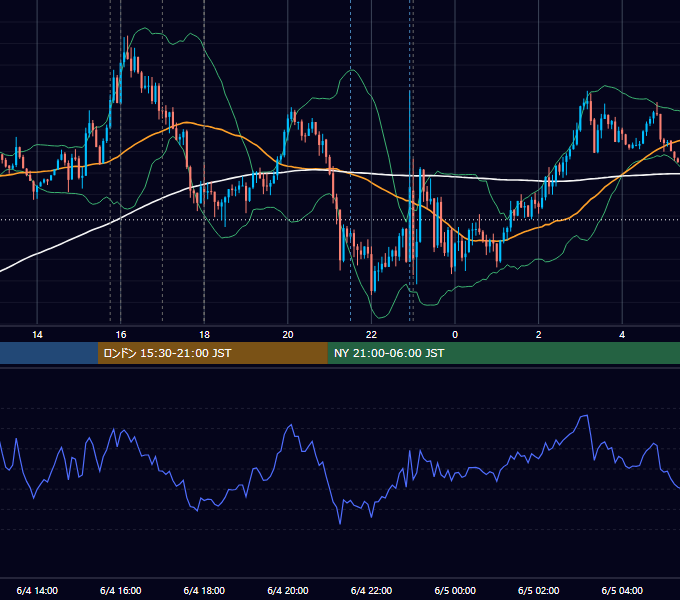
Task: Click the 6/4 20:00 date label
Action: [x=288, y=590]
